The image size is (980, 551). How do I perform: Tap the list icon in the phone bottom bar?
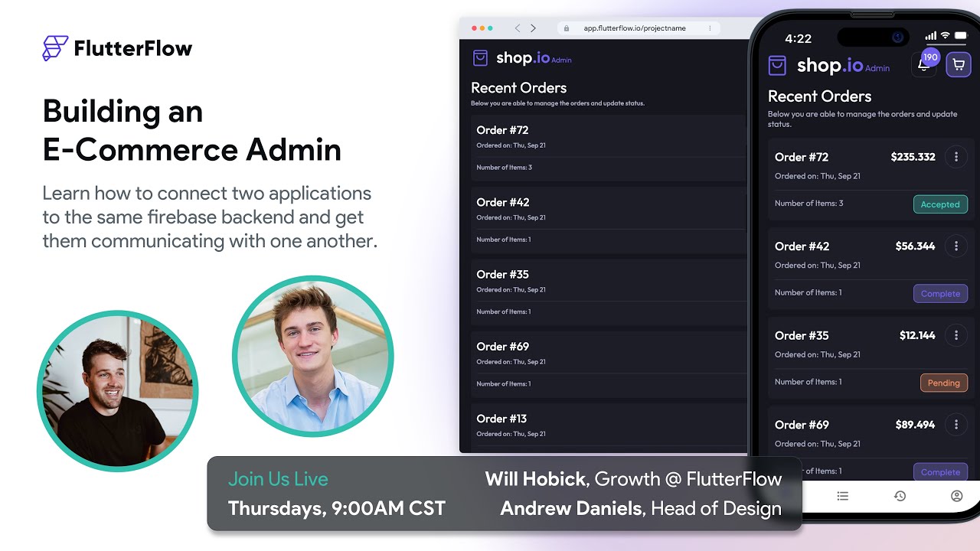pos(843,496)
